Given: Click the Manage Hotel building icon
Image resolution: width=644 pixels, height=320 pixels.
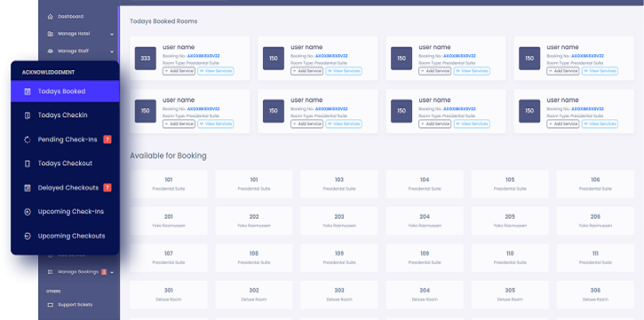Looking at the screenshot, I should tap(51, 34).
